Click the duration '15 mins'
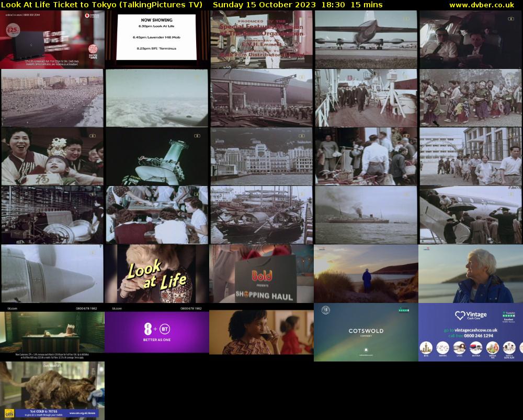The width and height of the screenshot is (523, 420). [x=367, y=5]
